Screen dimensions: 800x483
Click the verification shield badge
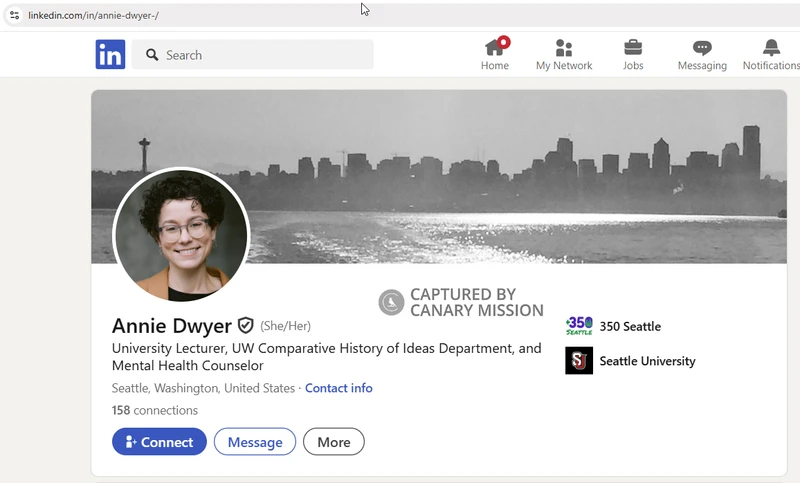pos(246,325)
